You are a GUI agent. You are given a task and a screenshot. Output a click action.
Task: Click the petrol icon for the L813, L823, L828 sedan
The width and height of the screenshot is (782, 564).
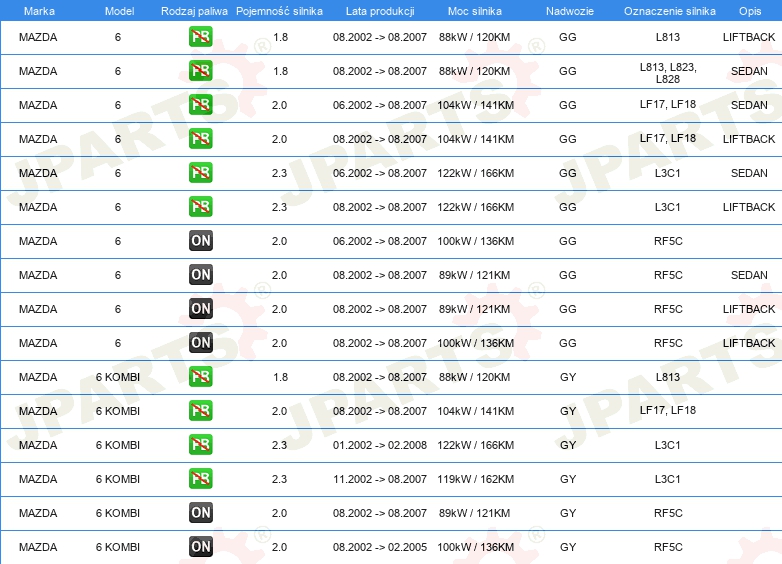click(x=200, y=71)
